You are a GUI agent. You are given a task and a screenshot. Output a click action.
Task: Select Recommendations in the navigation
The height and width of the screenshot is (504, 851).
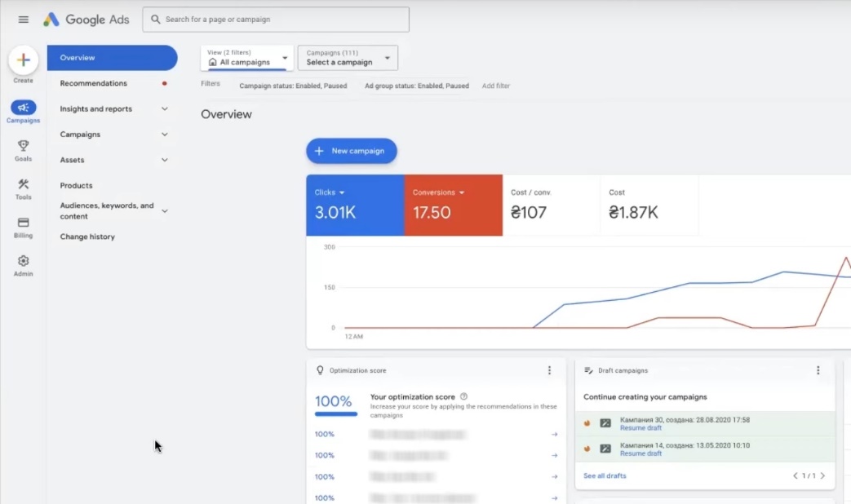click(93, 83)
